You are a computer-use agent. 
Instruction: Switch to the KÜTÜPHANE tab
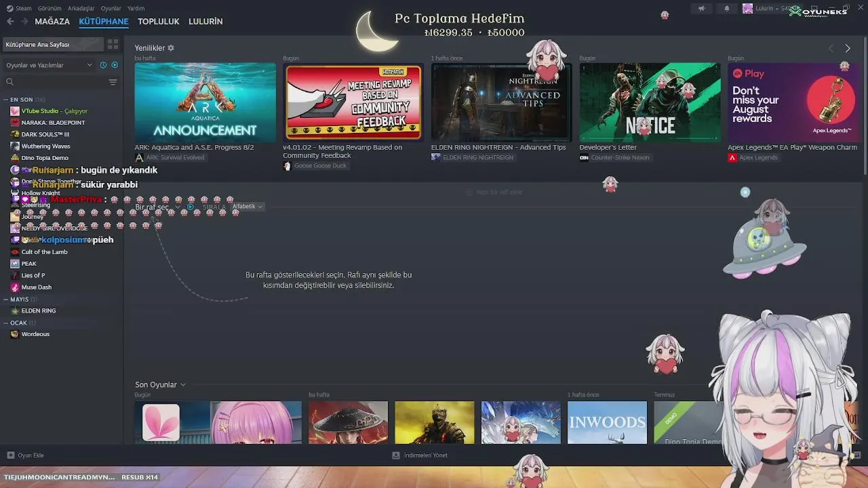(x=104, y=22)
